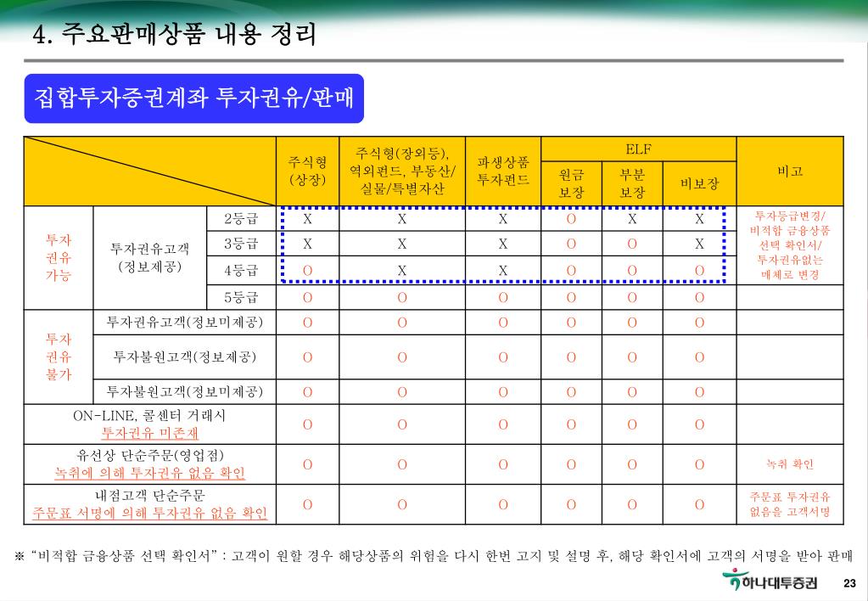
Task: Click the ELF group header
Action: point(638,149)
